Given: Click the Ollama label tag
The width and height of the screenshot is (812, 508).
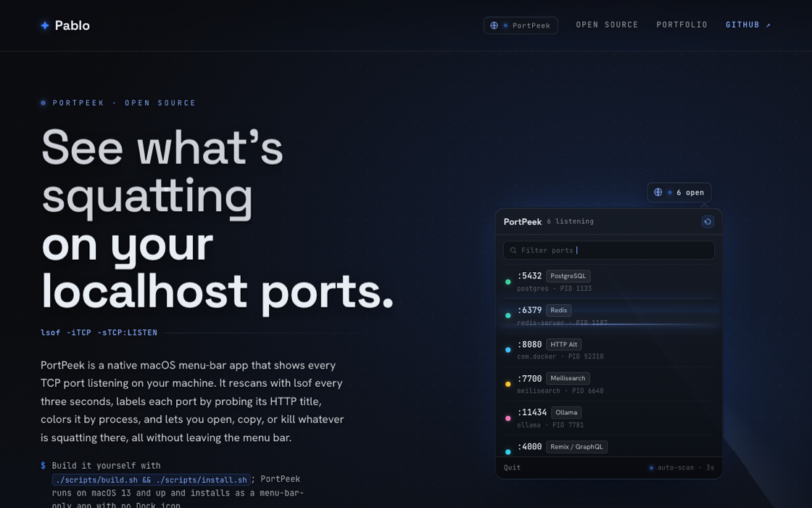Looking at the screenshot, I should [566, 413].
